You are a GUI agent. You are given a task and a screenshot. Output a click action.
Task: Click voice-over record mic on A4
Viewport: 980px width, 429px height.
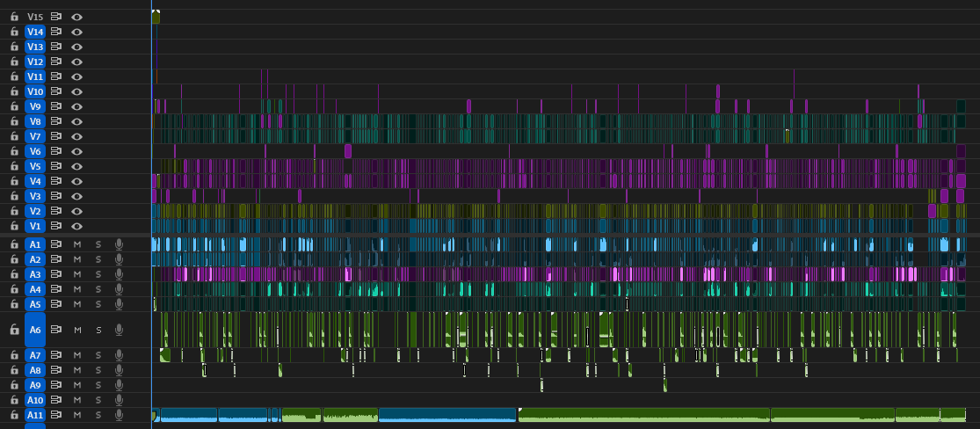pyautogui.click(x=119, y=289)
